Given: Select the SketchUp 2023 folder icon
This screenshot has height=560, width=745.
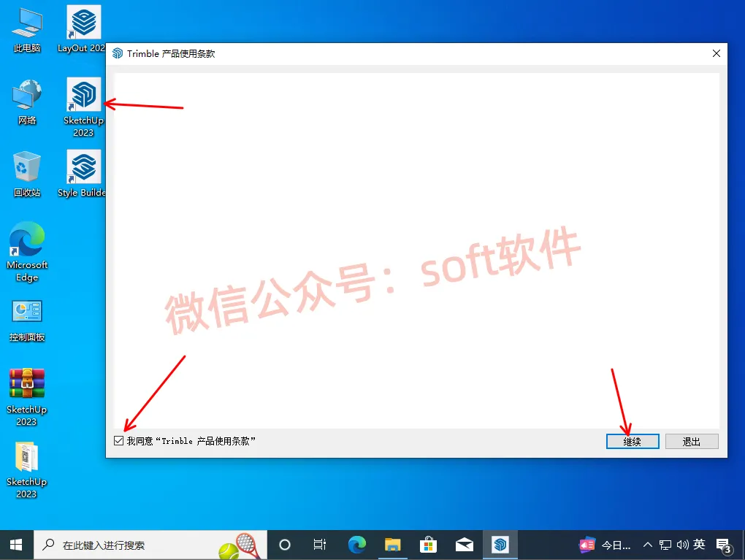Looking at the screenshot, I should click(27, 470).
